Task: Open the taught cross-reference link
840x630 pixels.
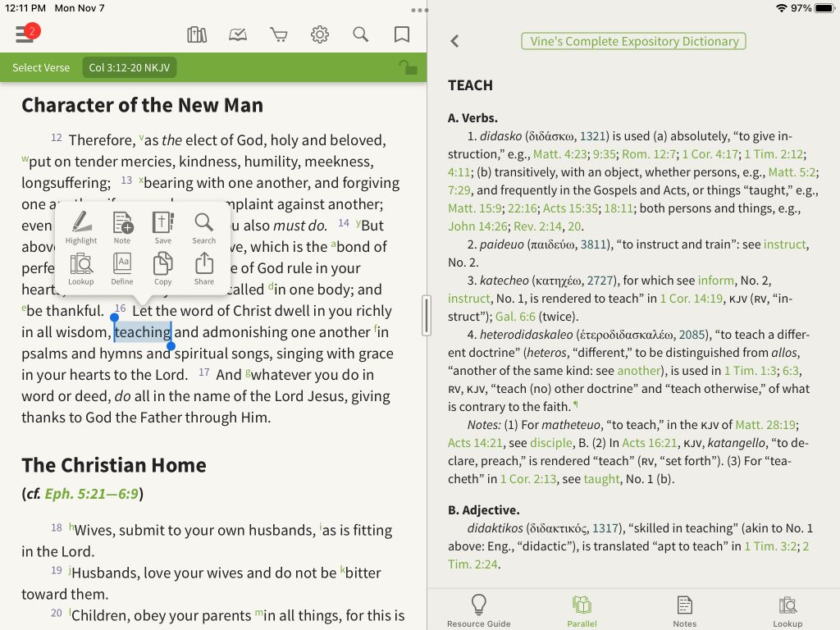Action: coord(601,479)
